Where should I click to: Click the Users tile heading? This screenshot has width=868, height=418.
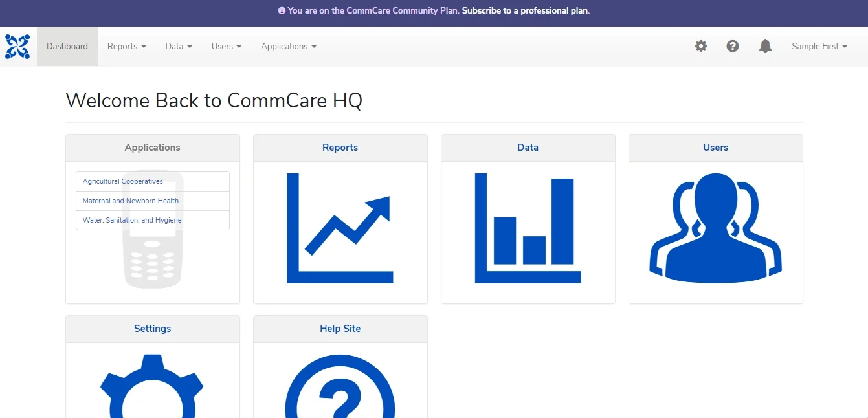[x=715, y=148]
